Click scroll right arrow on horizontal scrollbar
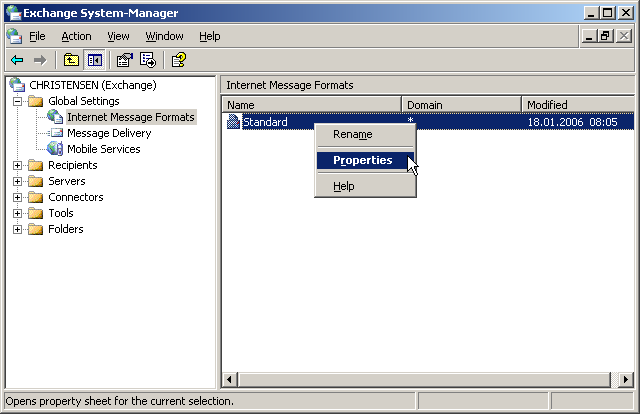 click(x=626, y=380)
